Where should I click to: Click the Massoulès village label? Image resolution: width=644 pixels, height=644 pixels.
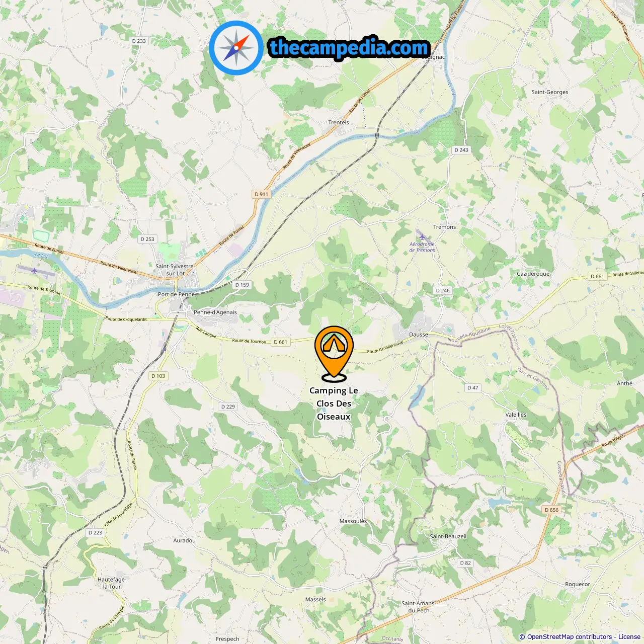click(x=353, y=521)
